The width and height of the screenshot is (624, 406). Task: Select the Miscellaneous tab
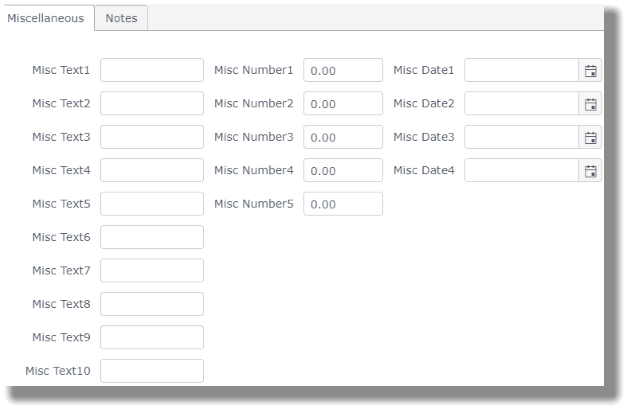coord(46,18)
